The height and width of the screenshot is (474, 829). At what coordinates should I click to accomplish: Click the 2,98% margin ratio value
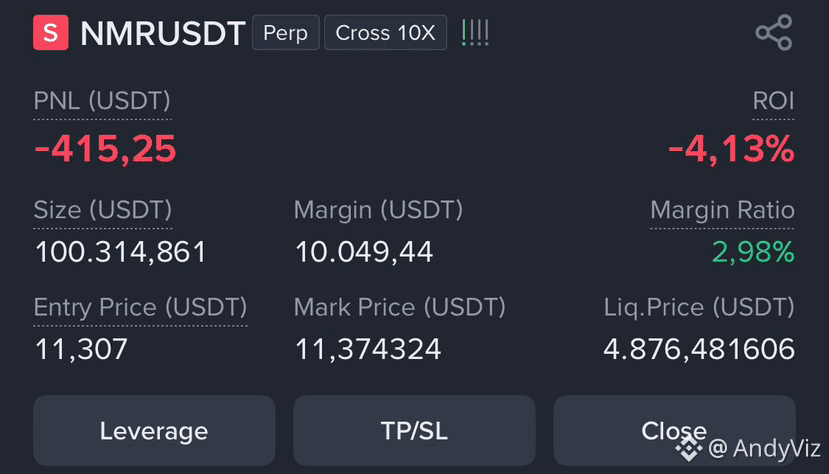tap(753, 252)
